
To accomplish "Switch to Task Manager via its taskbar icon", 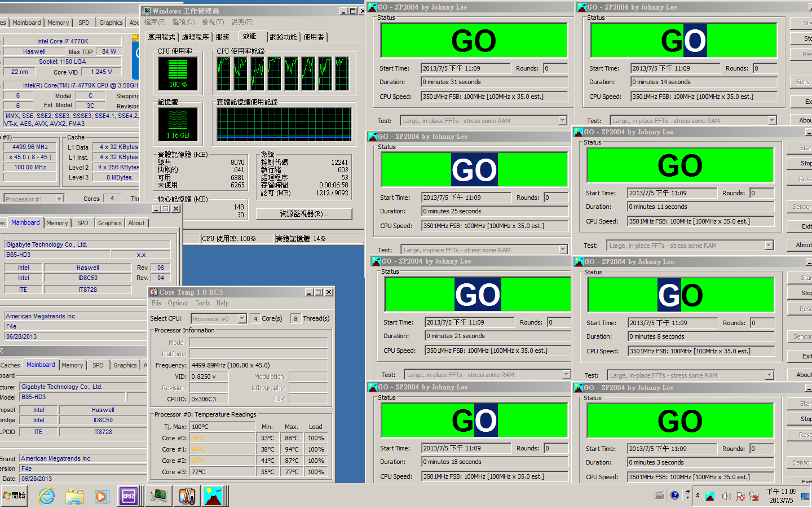I will pos(159,496).
